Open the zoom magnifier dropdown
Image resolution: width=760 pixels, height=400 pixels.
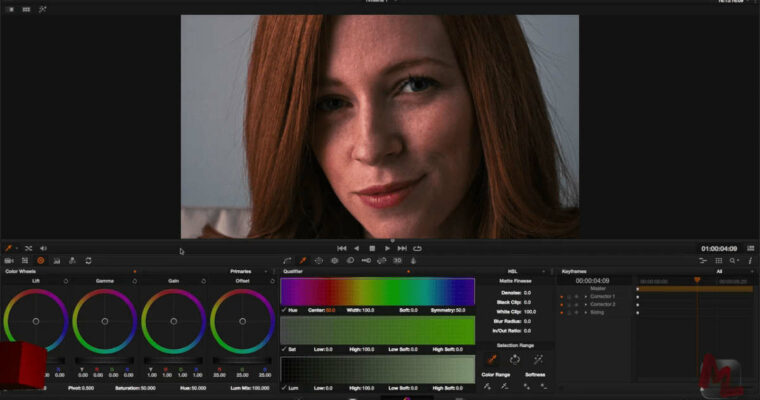(x=734, y=261)
